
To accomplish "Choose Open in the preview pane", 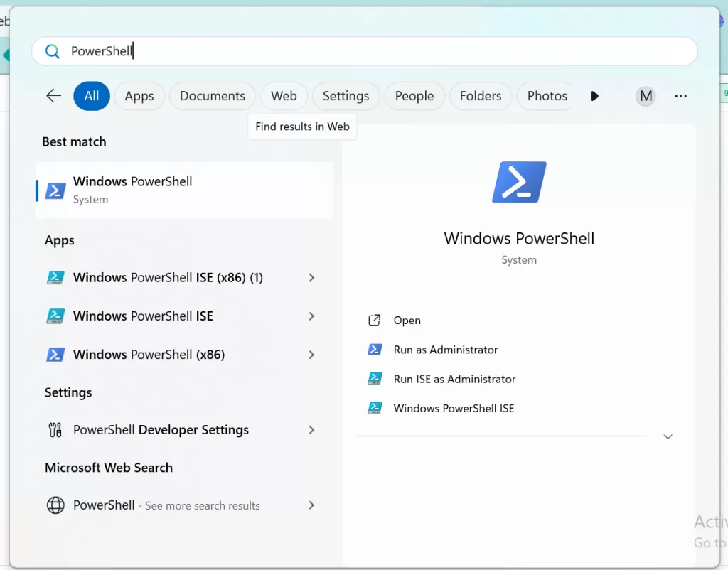I will click(407, 321).
